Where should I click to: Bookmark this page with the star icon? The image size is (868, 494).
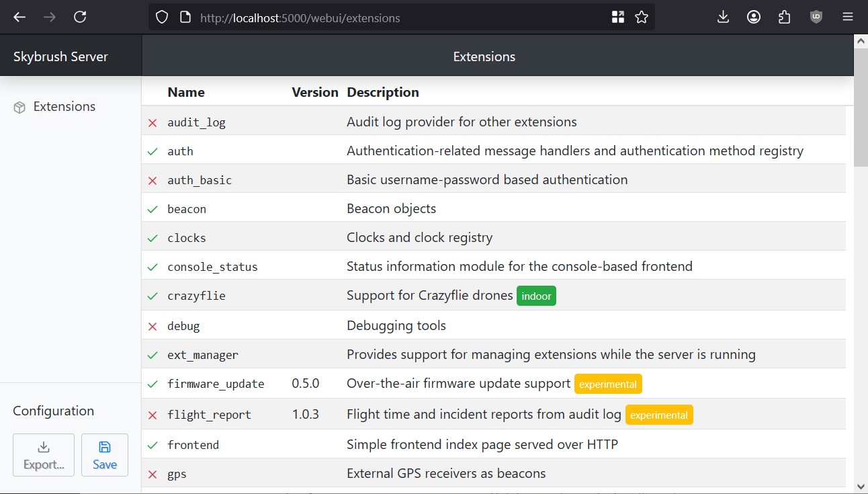click(x=642, y=17)
